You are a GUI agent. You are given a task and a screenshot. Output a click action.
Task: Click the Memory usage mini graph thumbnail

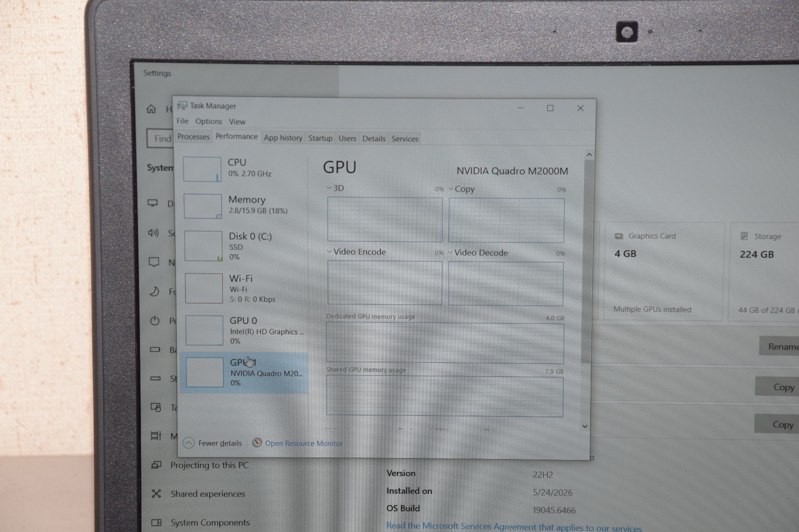pos(203,206)
